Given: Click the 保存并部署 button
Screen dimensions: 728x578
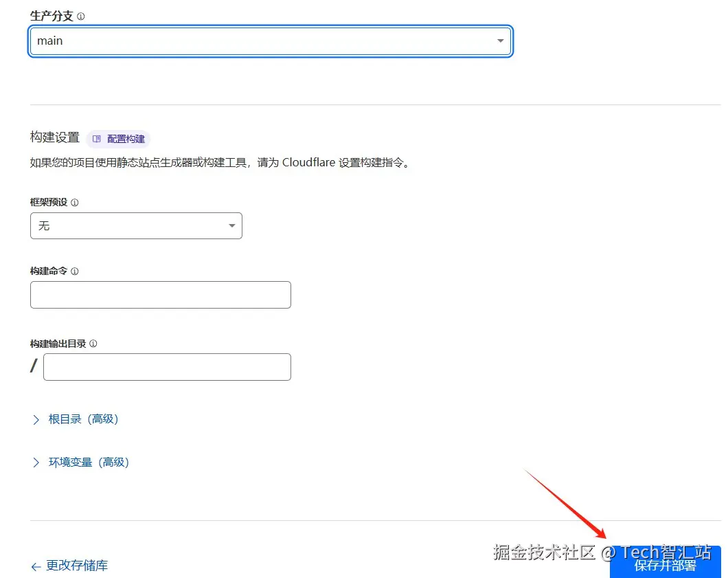Looking at the screenshot, I should coord(665,565).
